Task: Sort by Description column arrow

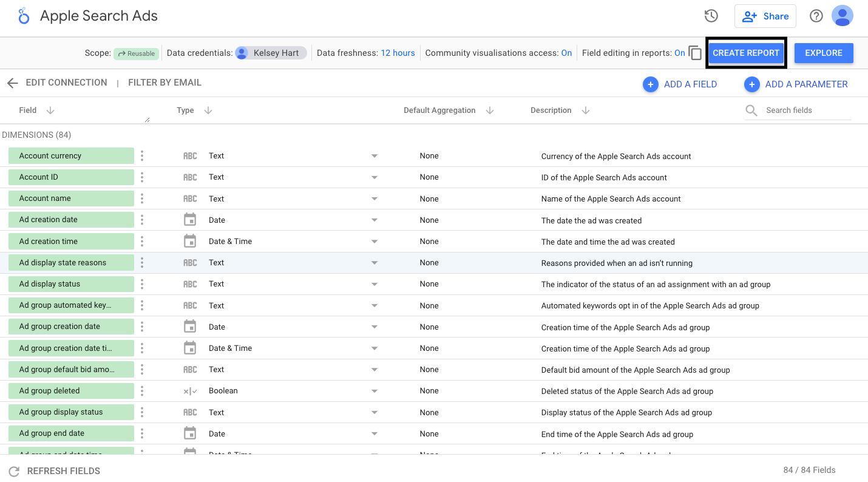Action: [x=586, y=110]
